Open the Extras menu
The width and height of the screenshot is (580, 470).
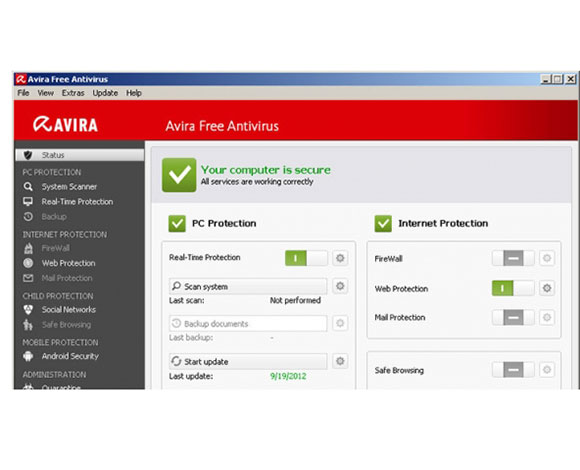pyautogui.click(x=73, y=93)
